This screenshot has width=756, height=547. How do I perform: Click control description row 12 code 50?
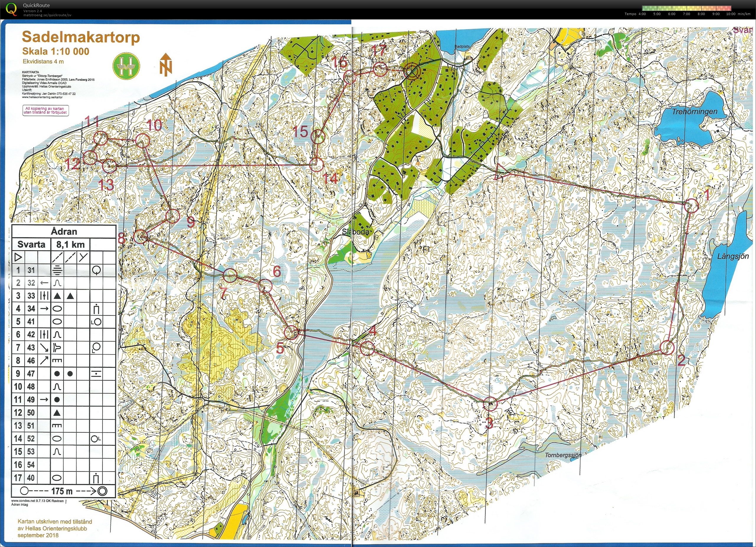[31, 413]
